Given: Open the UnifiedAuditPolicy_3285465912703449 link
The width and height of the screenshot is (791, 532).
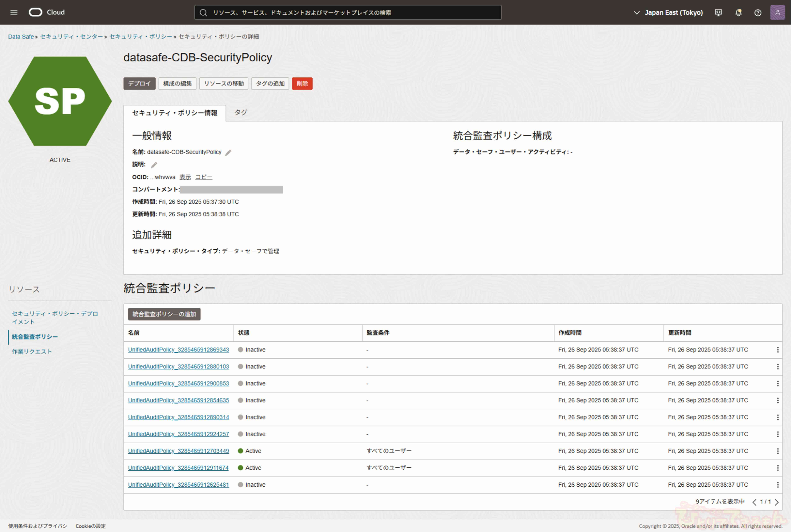Looking at the screenshot, I should (x=178, y=451).
